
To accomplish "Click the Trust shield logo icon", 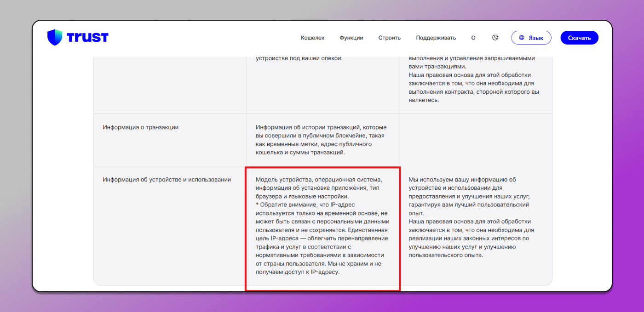I will (x=54, y=37).
